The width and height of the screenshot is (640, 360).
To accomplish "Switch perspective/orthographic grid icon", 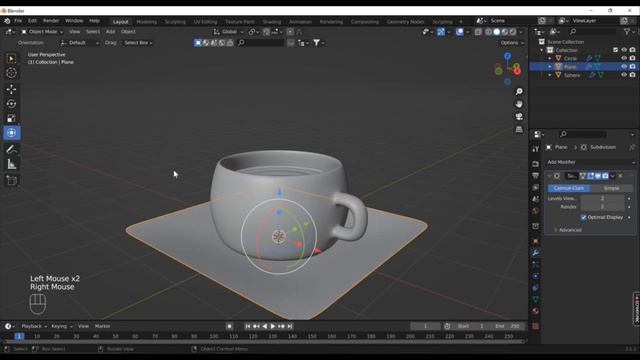I will point(519,129).
